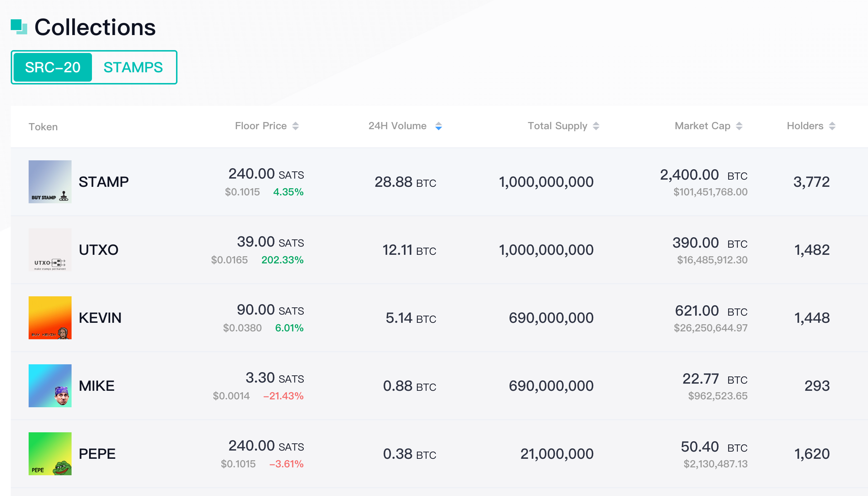Select the SRC-20 tab

click(53, 67)
